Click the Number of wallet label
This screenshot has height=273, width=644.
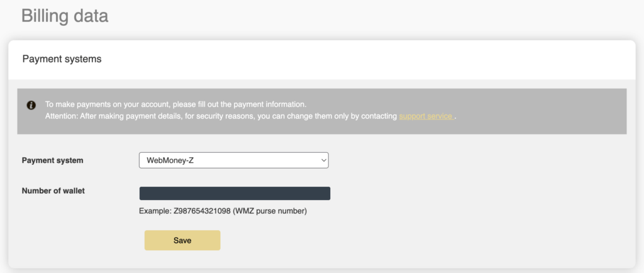coord(53,191)
